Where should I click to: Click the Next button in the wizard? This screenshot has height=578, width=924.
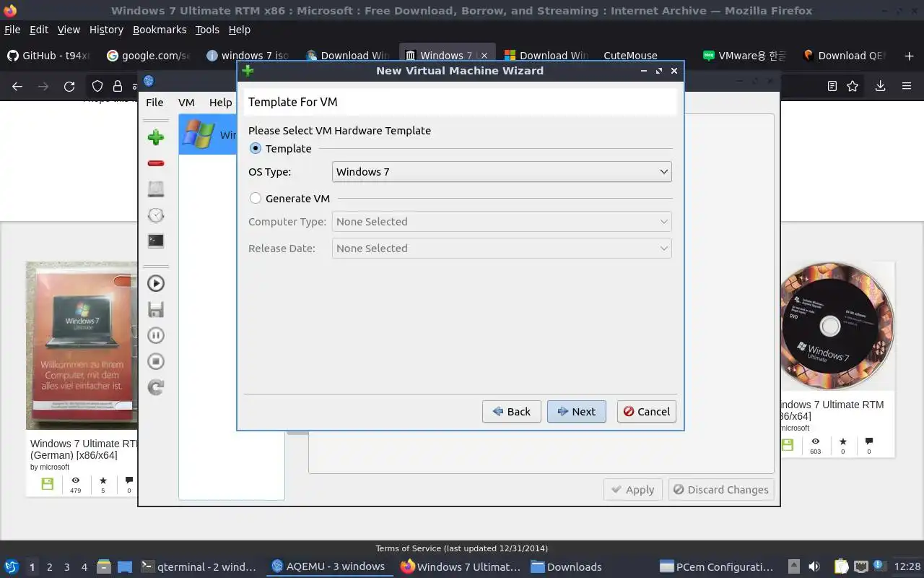[577, 411]
